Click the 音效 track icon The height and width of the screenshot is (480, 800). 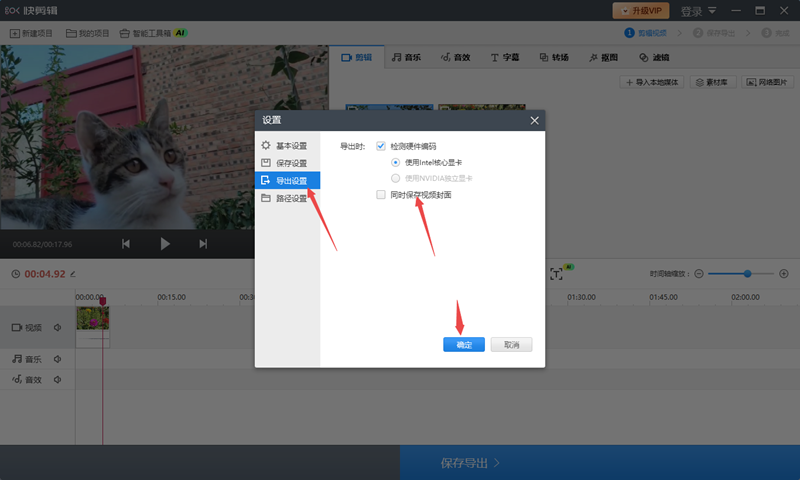17,380
